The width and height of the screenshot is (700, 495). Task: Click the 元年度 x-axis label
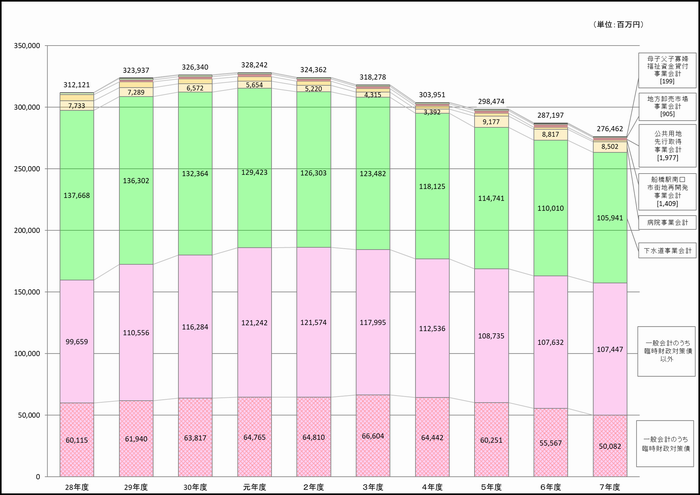254,487
